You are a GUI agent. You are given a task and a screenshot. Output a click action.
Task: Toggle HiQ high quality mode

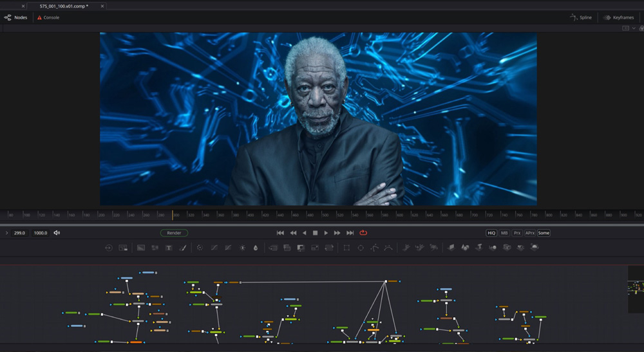491,233
